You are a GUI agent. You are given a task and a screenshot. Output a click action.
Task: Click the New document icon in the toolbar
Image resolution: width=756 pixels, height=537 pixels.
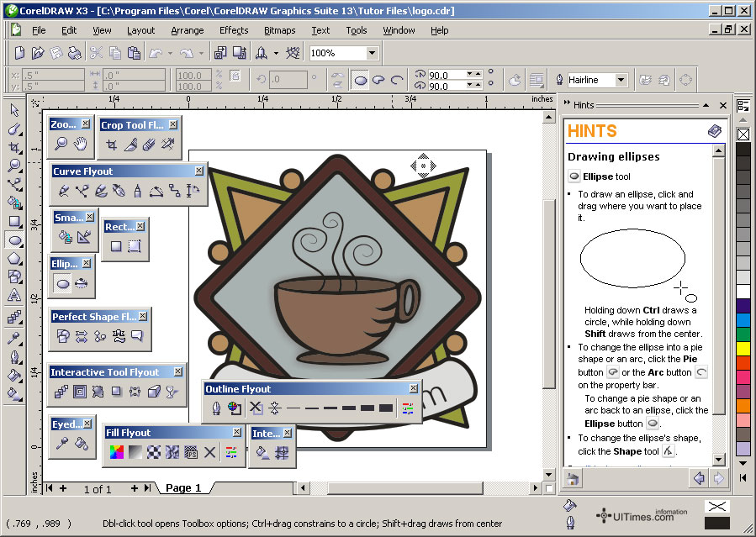pos(19,52)
